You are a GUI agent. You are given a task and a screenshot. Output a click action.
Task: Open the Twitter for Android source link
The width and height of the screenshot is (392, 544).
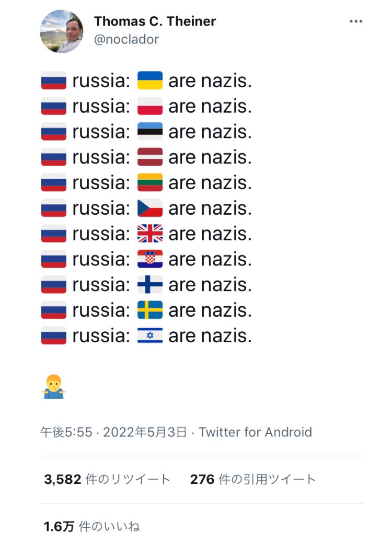255,432
